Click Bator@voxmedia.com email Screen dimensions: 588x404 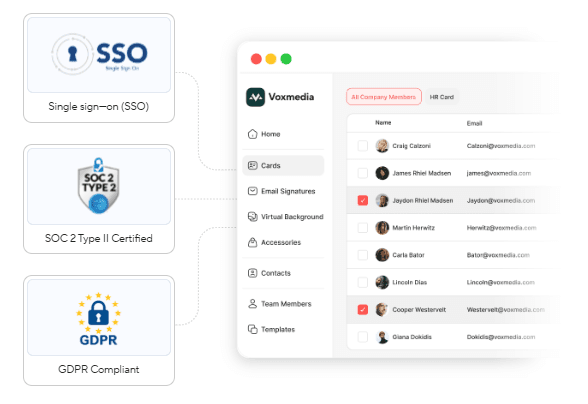pyautogui.click(x=498, y=255)
